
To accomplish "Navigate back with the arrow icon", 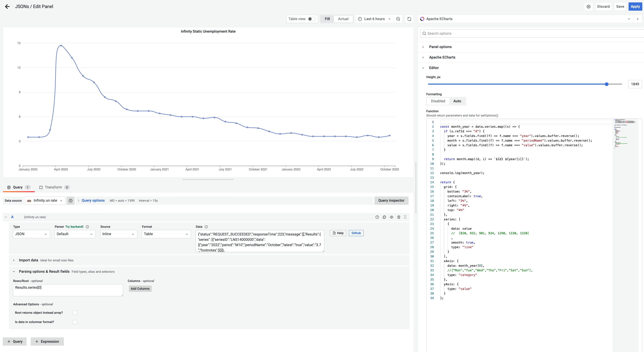I will (x=7, y=7).
